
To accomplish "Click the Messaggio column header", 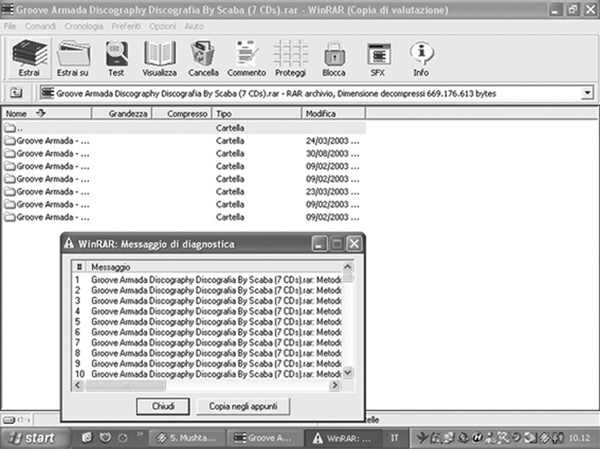I will [x=214, y=267].
